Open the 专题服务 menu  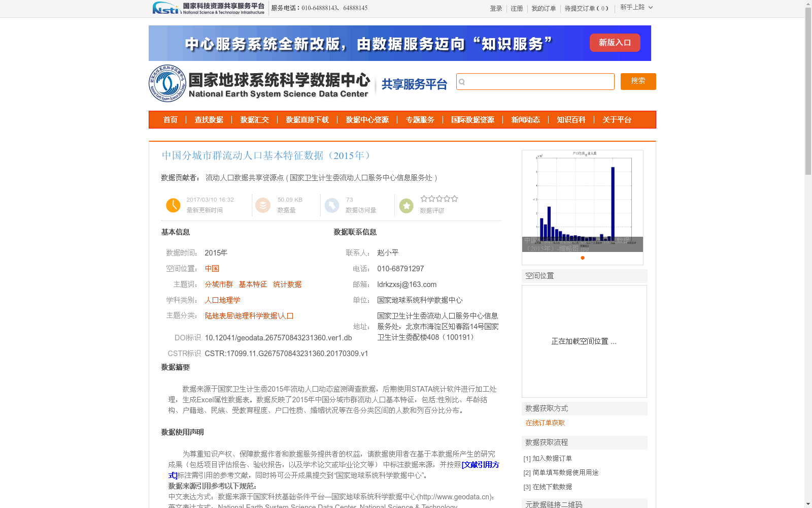420,120
